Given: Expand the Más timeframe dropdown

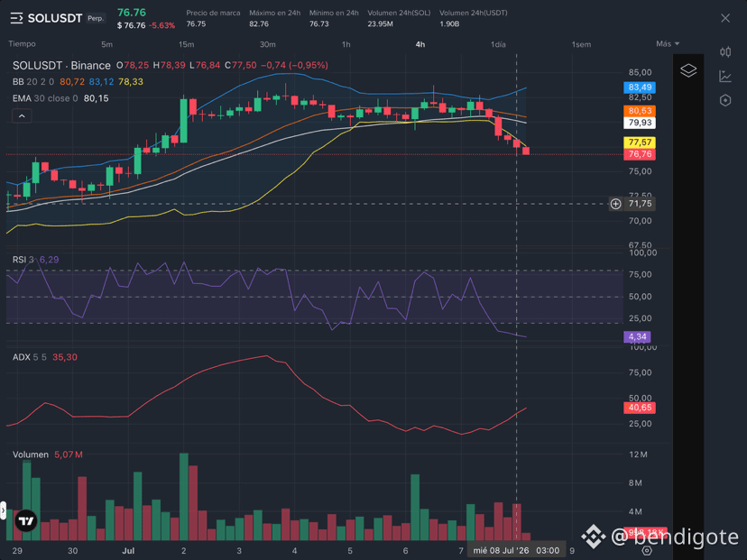Looking at the screenshot, I should click(668, 44).
